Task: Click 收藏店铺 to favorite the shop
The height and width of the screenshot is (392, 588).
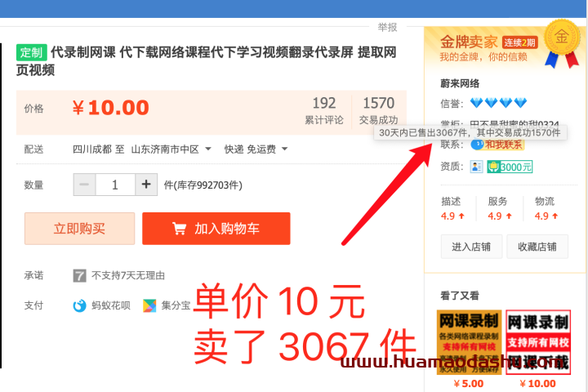Action: coord(537,247)
